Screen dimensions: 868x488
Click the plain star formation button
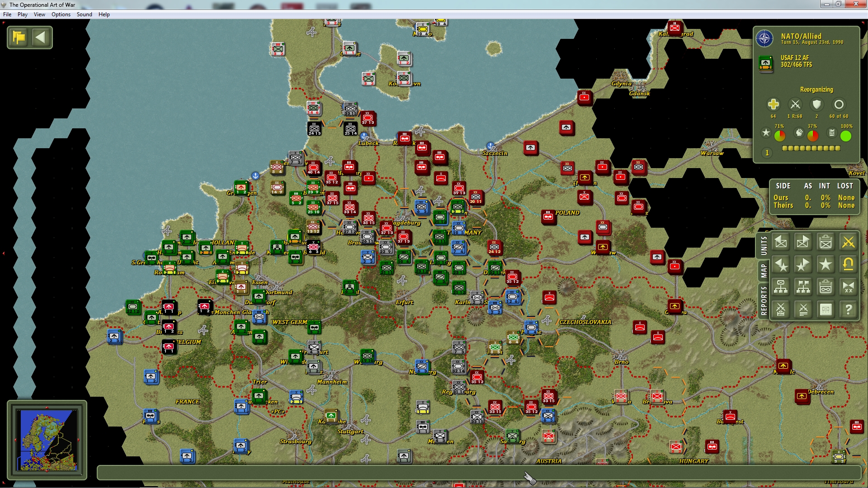[x=826, y=265]
